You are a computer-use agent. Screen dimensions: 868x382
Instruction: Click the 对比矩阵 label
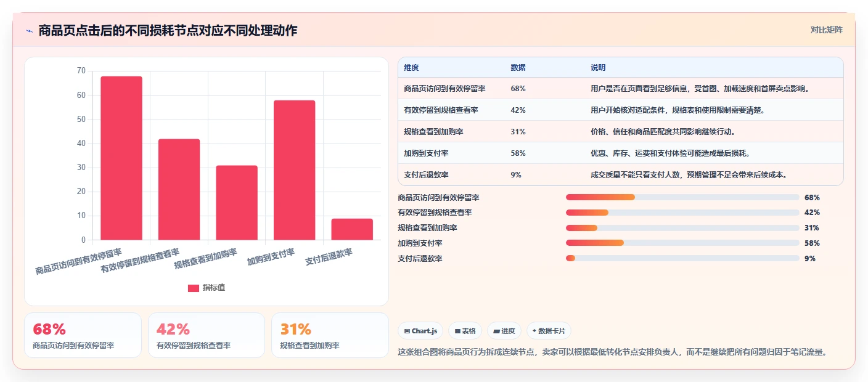coord(826,30)
